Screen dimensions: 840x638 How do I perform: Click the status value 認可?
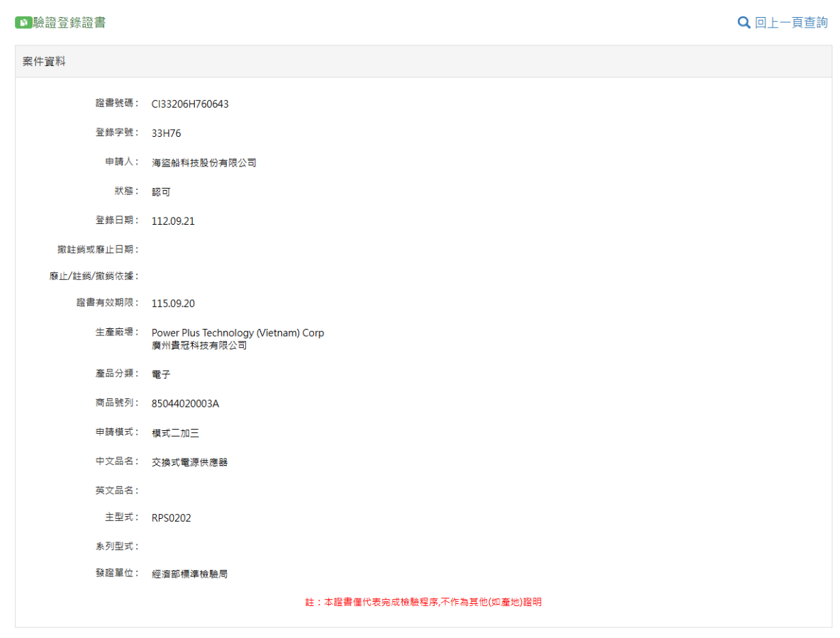(x=161, y=192)
